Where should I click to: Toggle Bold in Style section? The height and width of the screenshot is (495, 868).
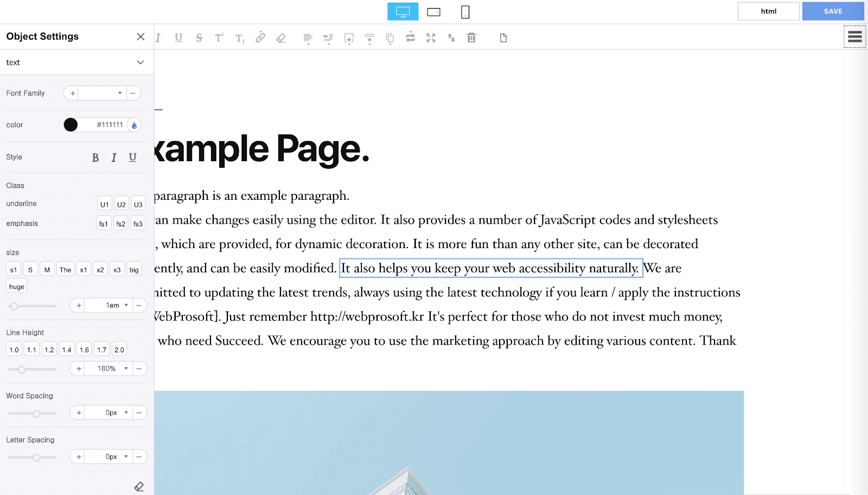click(95, 157)
